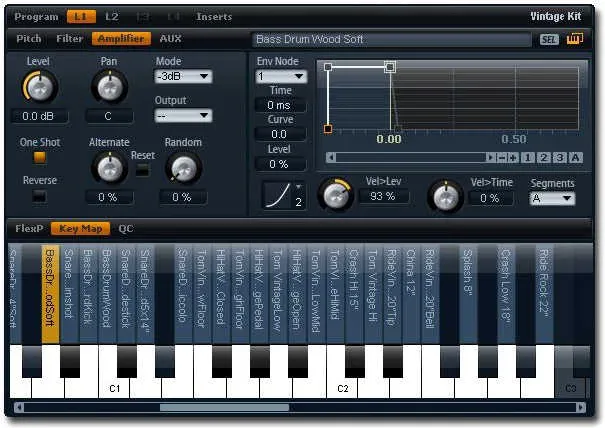
Task: Click envelope zoom button labeled 1
Action: (527, 157)
